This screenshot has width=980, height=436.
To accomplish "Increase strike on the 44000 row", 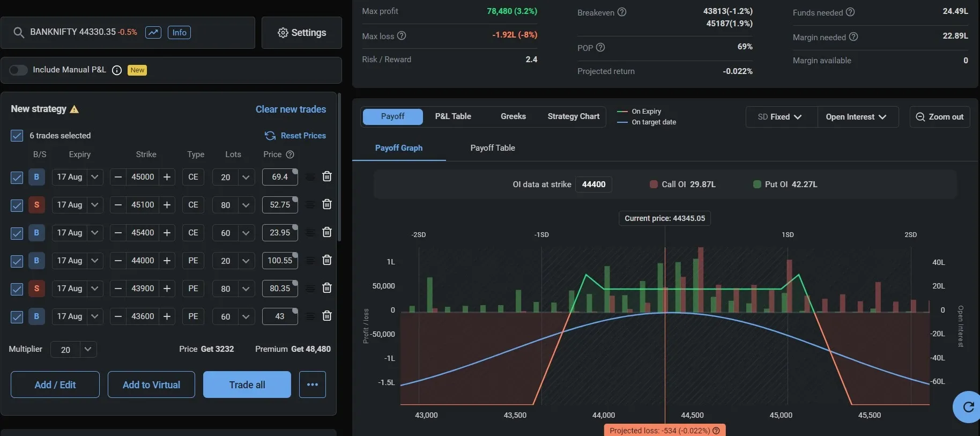I will coord(167,261).
